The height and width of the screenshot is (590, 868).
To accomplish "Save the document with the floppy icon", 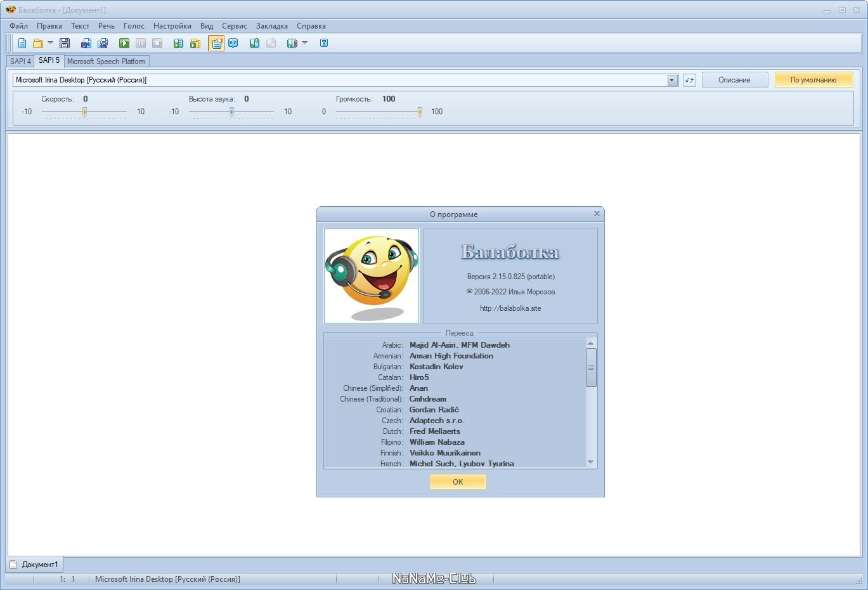I will [x=65, y=43].
